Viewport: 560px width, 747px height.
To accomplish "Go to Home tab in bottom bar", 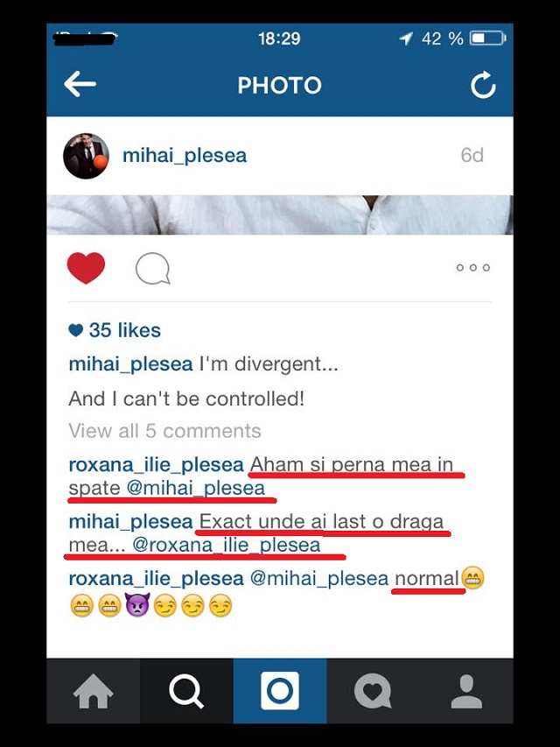I will click(94, 691).
